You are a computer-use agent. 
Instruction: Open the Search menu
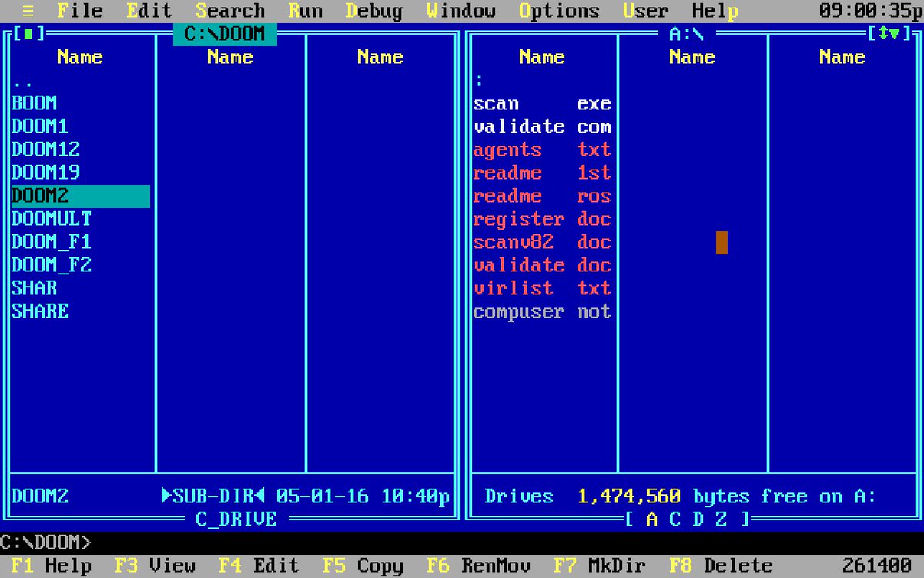pos(230,11)
